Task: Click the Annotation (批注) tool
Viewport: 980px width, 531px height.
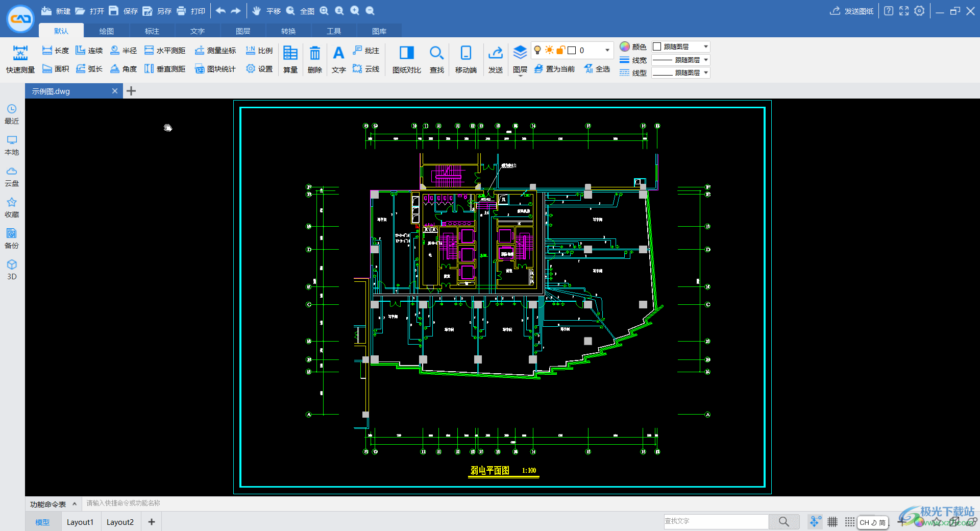Action: (365, 51)
